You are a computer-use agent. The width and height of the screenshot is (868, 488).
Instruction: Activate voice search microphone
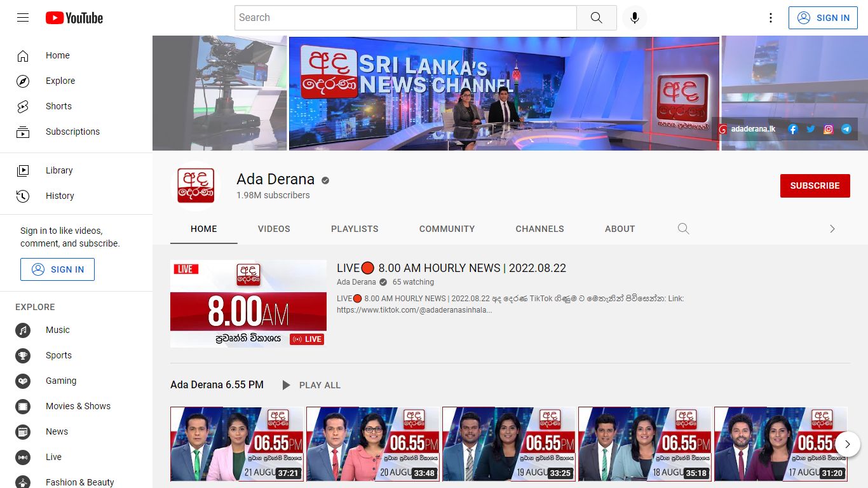[x=634, y=18]
